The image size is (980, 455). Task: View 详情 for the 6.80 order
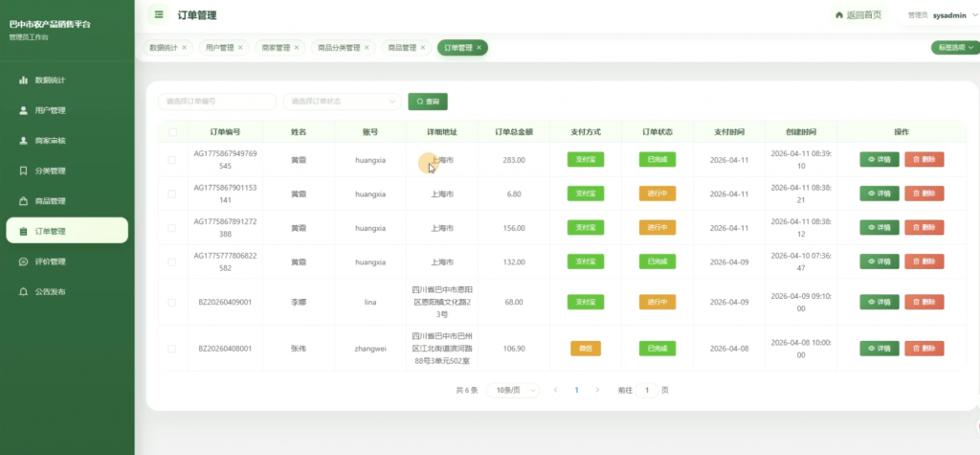pyautogui.click(x=880, y=194)
